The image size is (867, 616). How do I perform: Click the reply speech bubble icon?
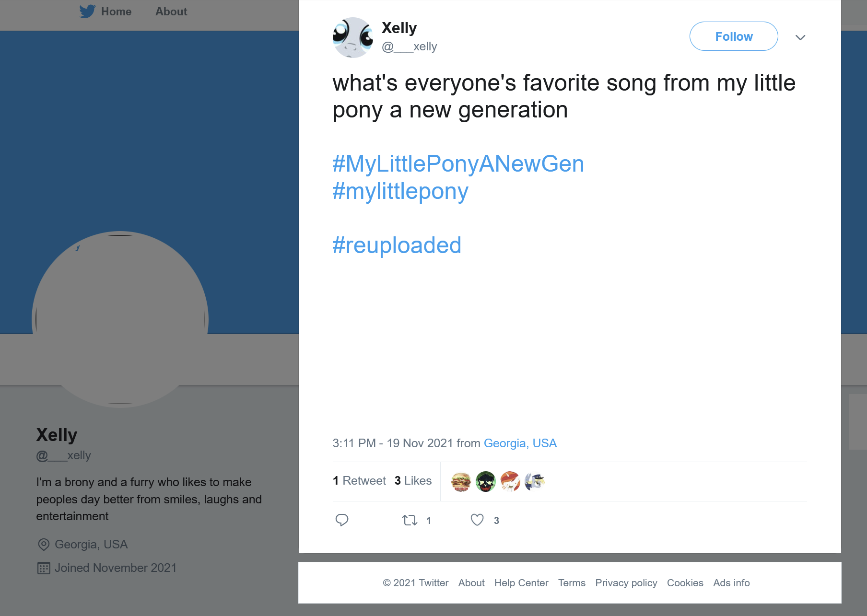[x=342, y=520]
